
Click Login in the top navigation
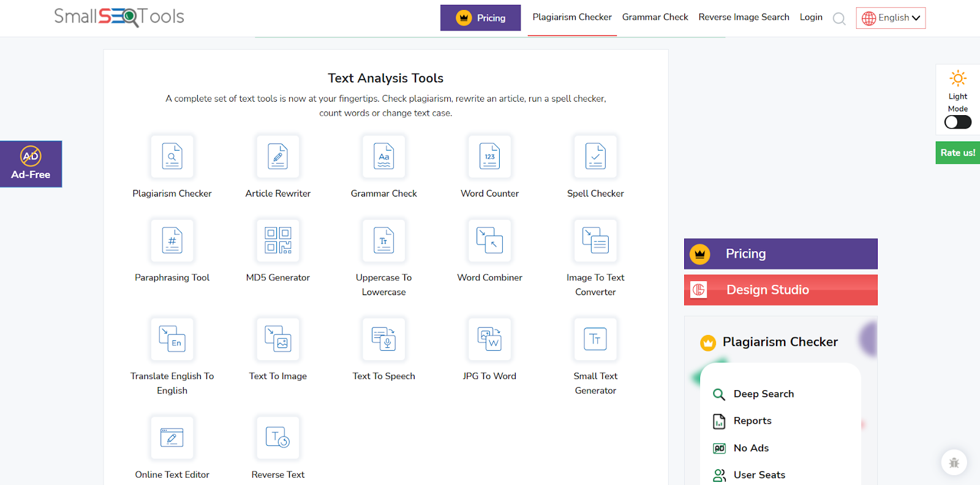pyautogui.click(x=811, y=17)
